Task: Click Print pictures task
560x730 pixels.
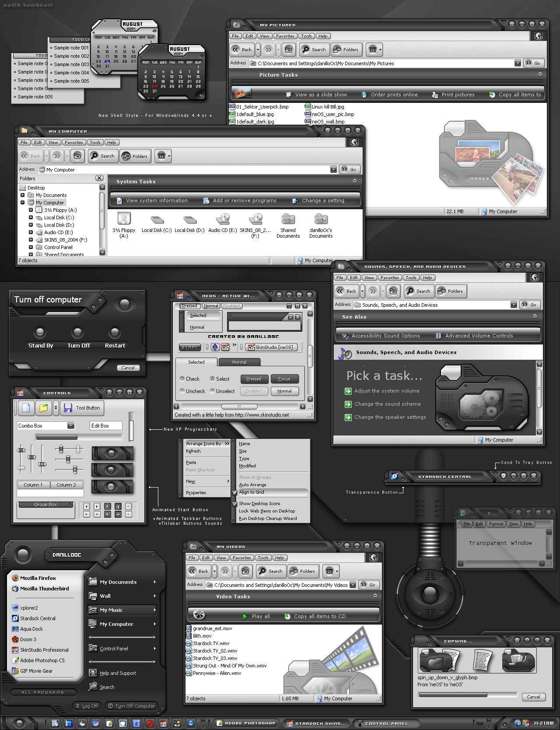Action: click(453, 95)
